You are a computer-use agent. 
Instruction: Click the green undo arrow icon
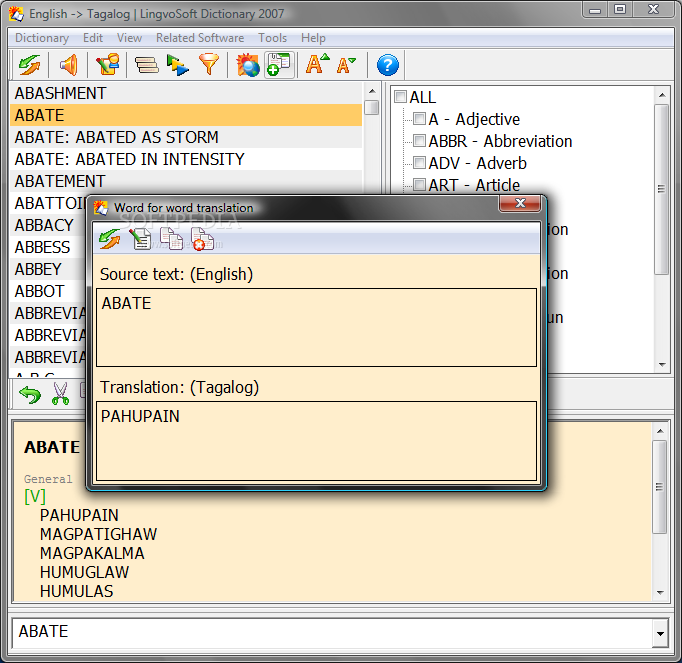pyautogui.click(x=30, y=394)
